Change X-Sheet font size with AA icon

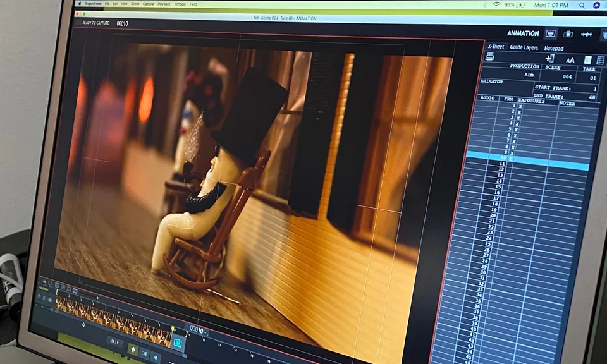tap(570, 60)
